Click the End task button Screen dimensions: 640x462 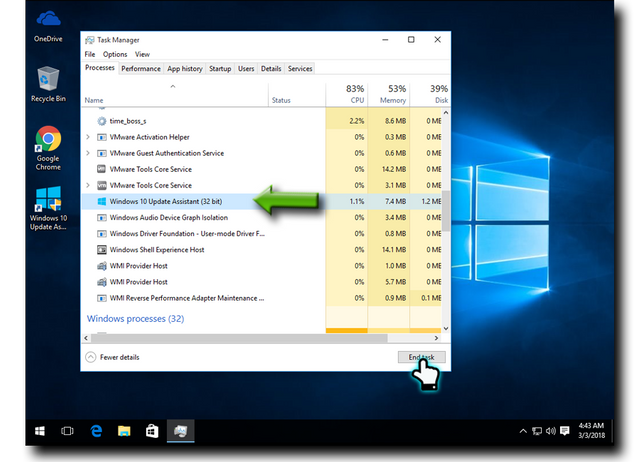point(420,357)
